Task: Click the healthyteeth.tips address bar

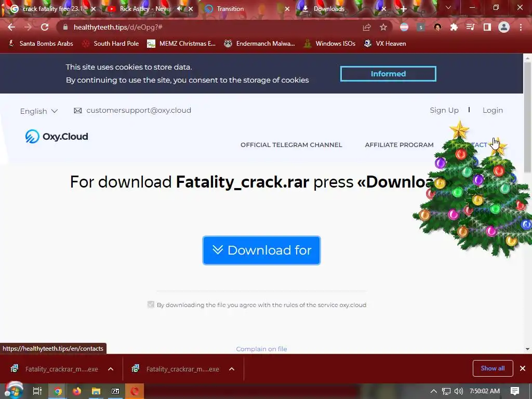Action: point(210,27)
